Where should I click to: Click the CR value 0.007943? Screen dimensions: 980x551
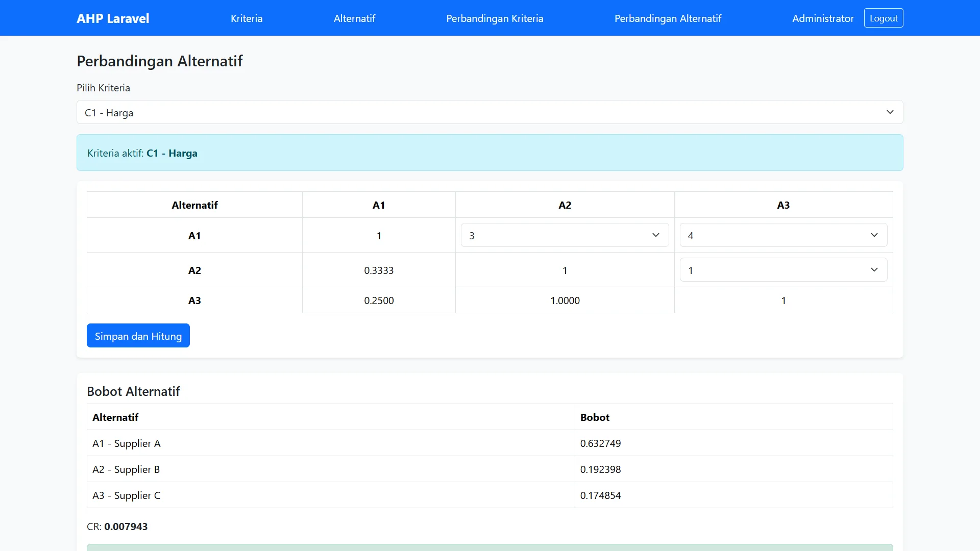coord(126,527)
